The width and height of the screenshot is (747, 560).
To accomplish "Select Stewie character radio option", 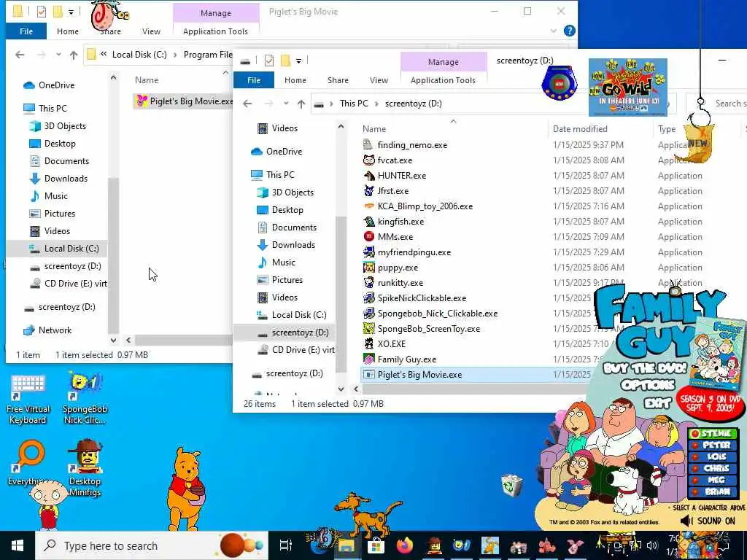I will (x=712, y=433).
